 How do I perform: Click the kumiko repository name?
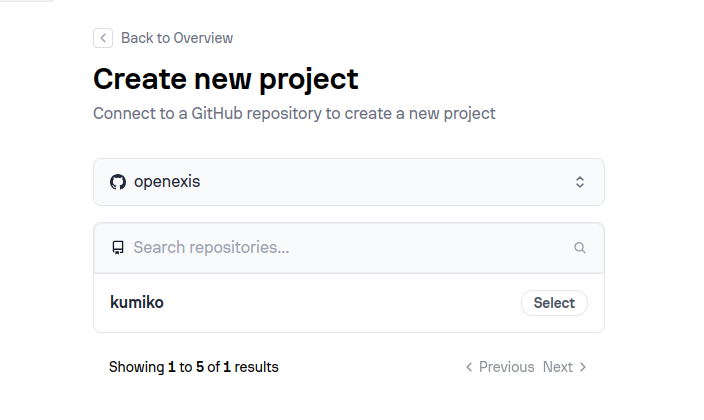coord(137,302)
